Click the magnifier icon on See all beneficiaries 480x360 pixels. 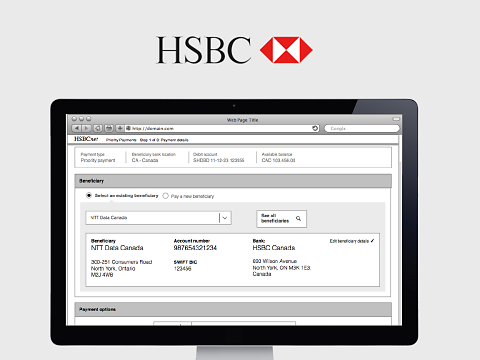(x=298, y=218)
